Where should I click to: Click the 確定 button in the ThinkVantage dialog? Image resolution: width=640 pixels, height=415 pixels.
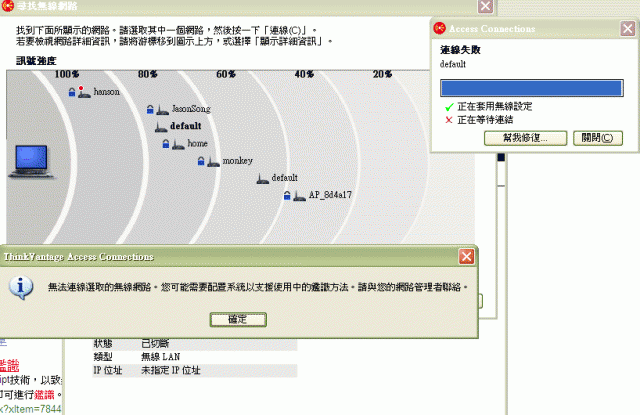coord(238,320)
